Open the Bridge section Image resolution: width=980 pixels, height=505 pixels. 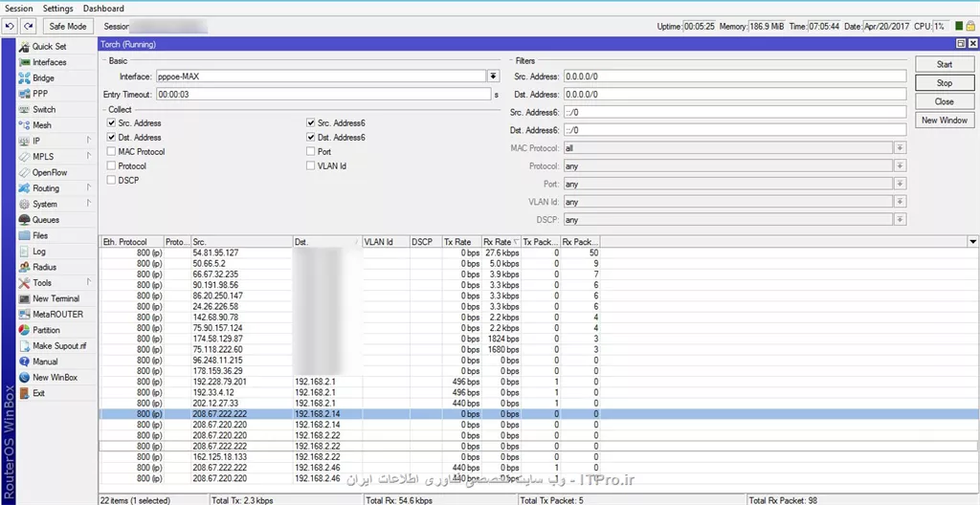point(43,78)
